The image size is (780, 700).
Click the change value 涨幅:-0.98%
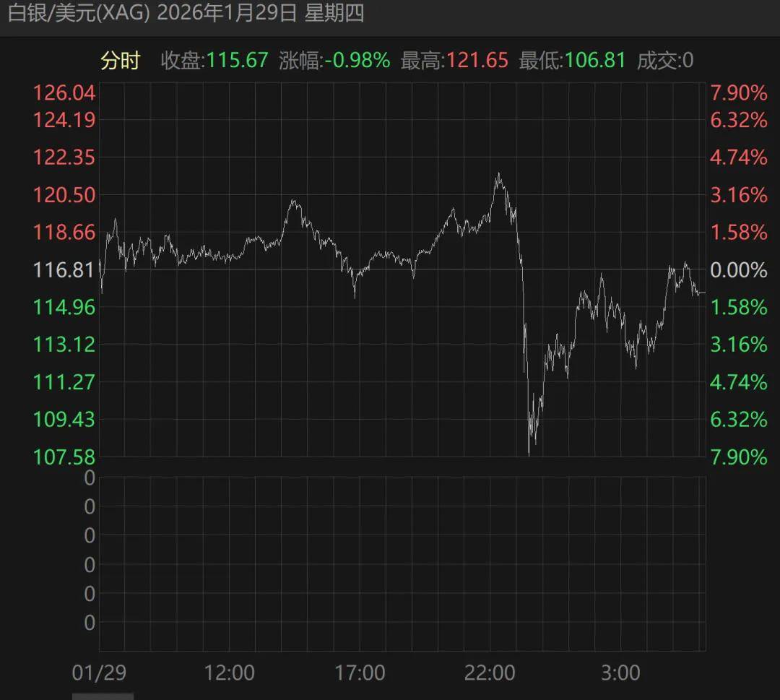(x=332, y=61)
